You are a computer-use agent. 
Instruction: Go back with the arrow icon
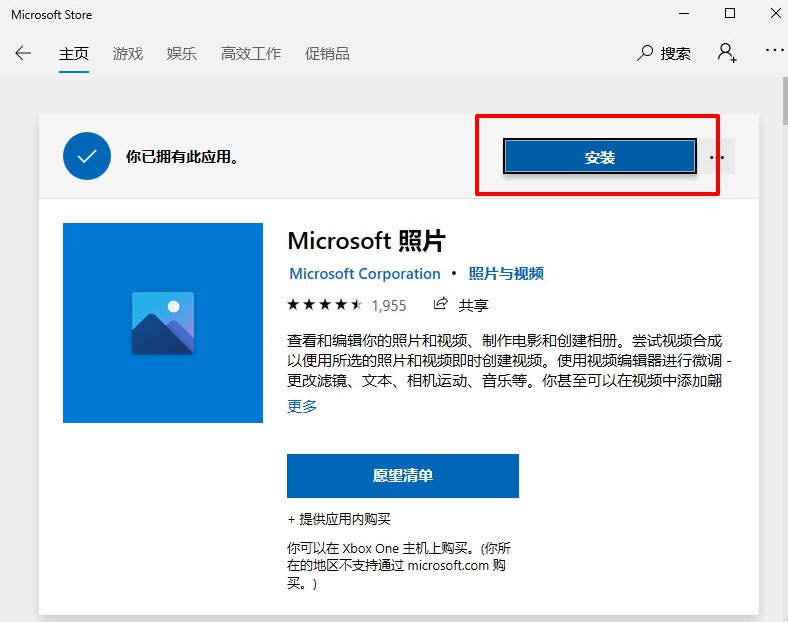[23, 53]
